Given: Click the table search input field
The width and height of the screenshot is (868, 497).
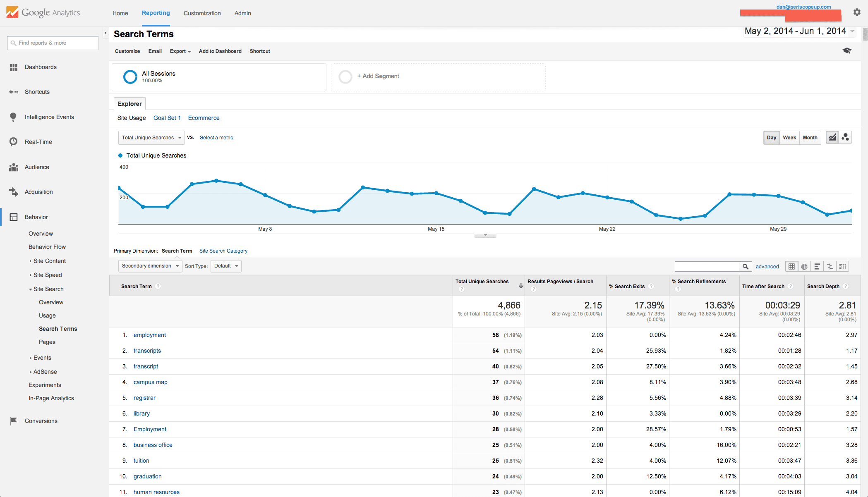Looking at the screenshot, I should 707,266.
